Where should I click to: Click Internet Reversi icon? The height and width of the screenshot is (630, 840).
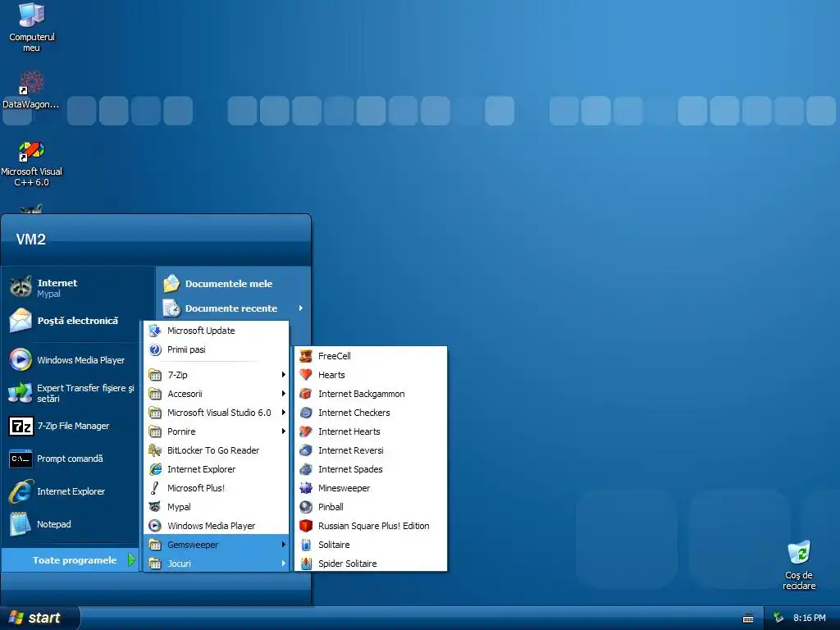pyautogui.click(x=306, y=450)
